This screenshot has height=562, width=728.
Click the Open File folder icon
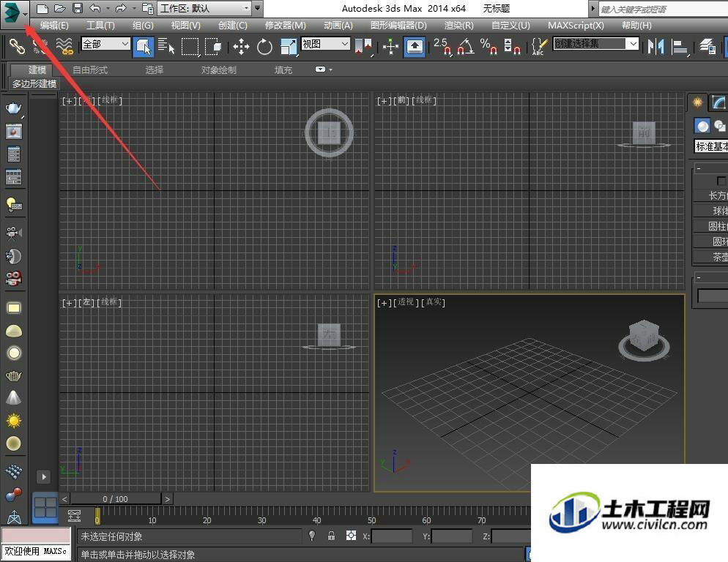point(60,8)
